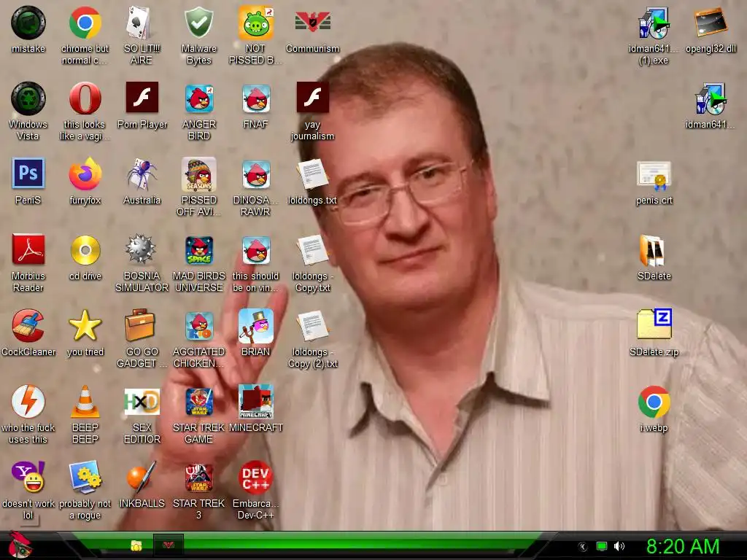Open the CockCleaner CCleaner icon
The image size is (747, 560).
(x=28, y=326)
